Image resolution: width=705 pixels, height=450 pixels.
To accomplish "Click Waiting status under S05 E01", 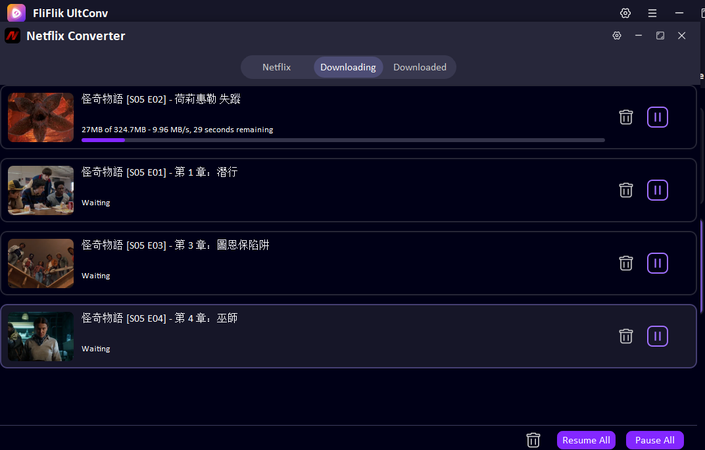I will [96, 203].
